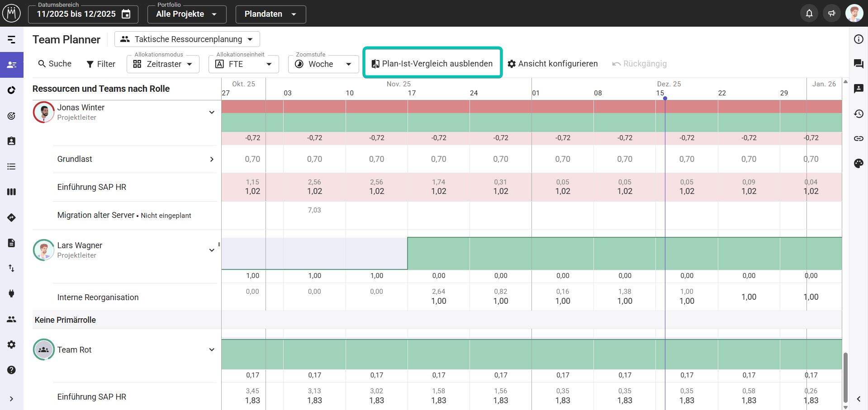Open the info icon in right sidebar
This screenshot has width=868, height=410.
tap(859, 39)
